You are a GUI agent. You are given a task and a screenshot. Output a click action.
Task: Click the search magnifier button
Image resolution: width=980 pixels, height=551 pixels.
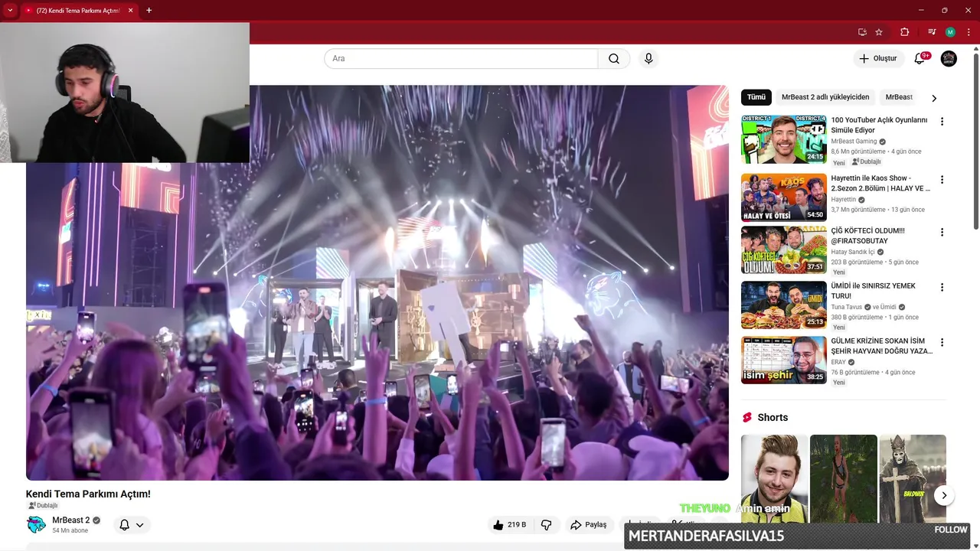(x=614, y=59)
